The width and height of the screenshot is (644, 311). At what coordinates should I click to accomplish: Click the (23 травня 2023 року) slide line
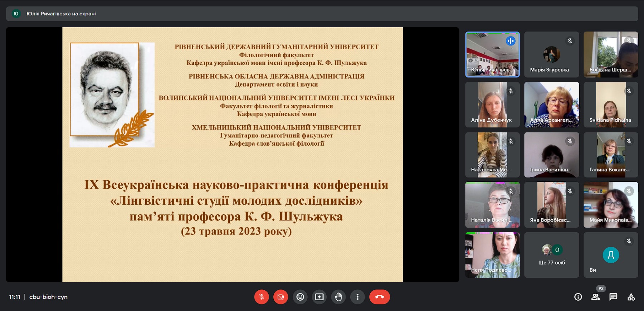point(236,231)
